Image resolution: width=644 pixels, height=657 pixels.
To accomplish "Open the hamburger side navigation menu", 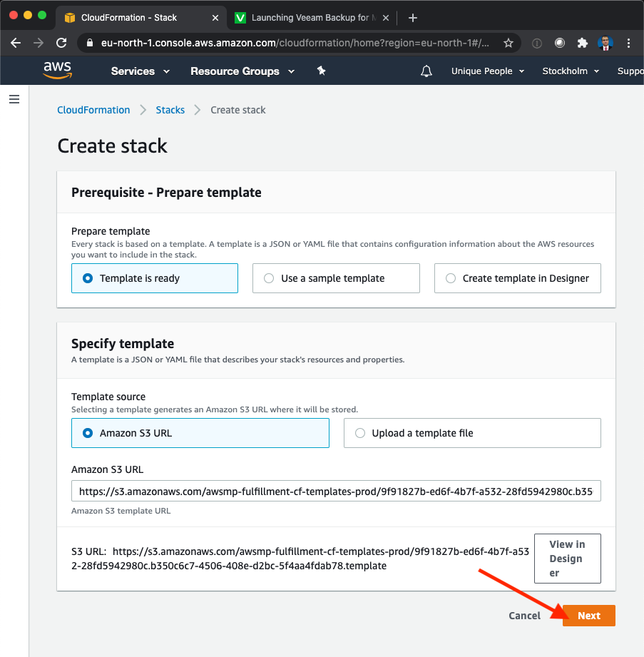I will click(14, 99).
